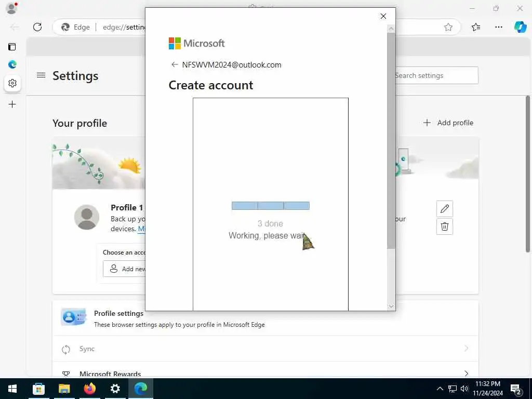The height and width of the screenshot is (399, 532).
Task: Toggle vertical tabs pane icon
Action: (12, 47)
